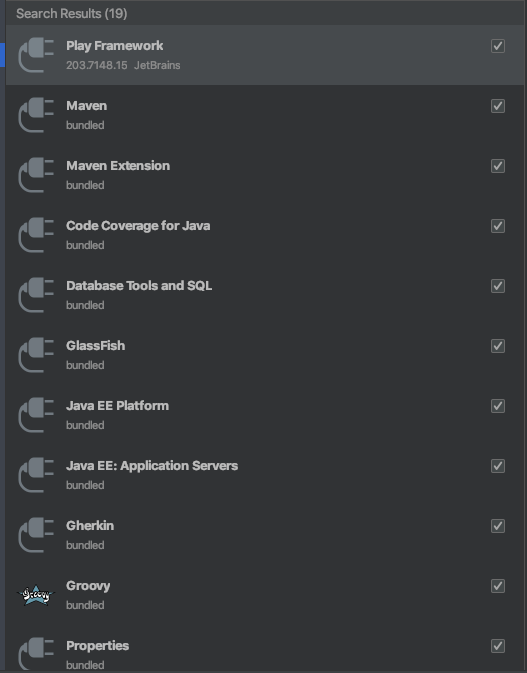Click the Database Tools and SQL icon
This screenshot has width=527, height=673.
coord(36,295)
